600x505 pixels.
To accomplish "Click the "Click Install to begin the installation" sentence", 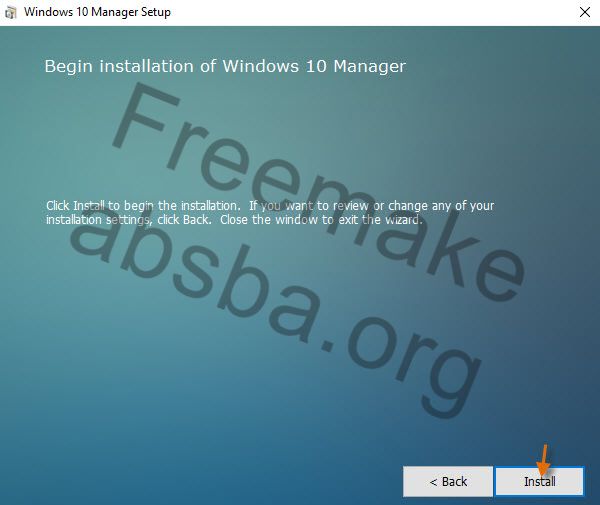I will (x=143, y=206).
